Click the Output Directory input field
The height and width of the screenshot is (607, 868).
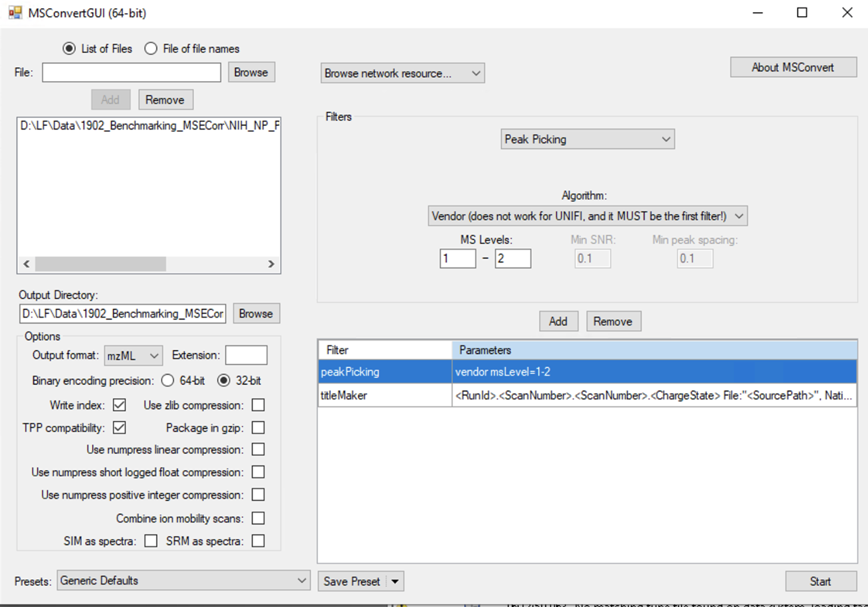click(123, 314)
